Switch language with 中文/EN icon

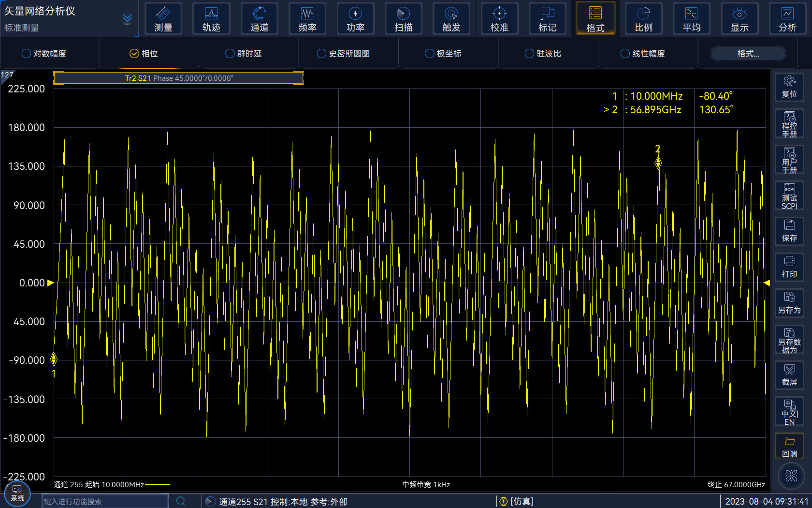click(x=789, y=412)
